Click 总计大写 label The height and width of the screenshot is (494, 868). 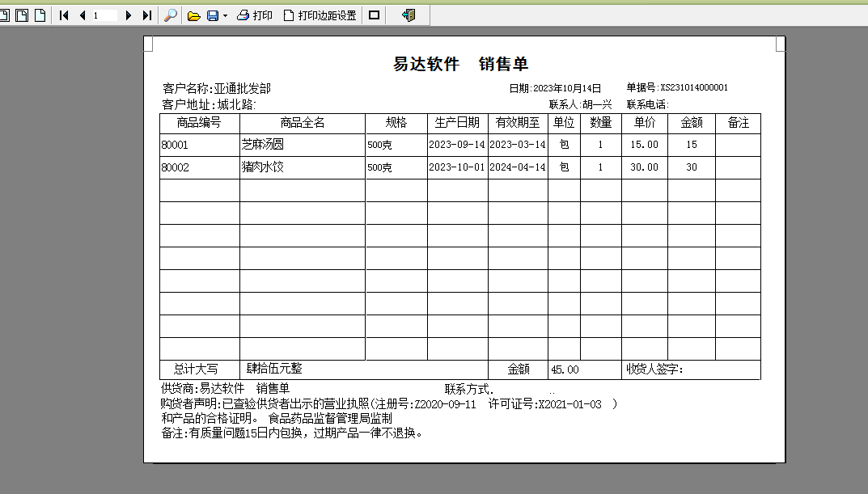click(196, 369)
